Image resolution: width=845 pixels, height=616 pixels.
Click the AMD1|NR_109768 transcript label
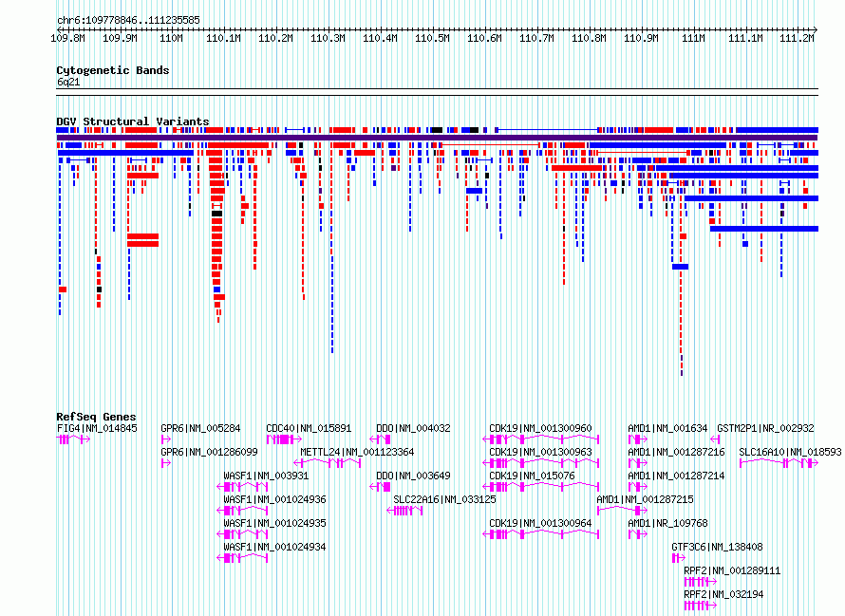tap(667, 523)
